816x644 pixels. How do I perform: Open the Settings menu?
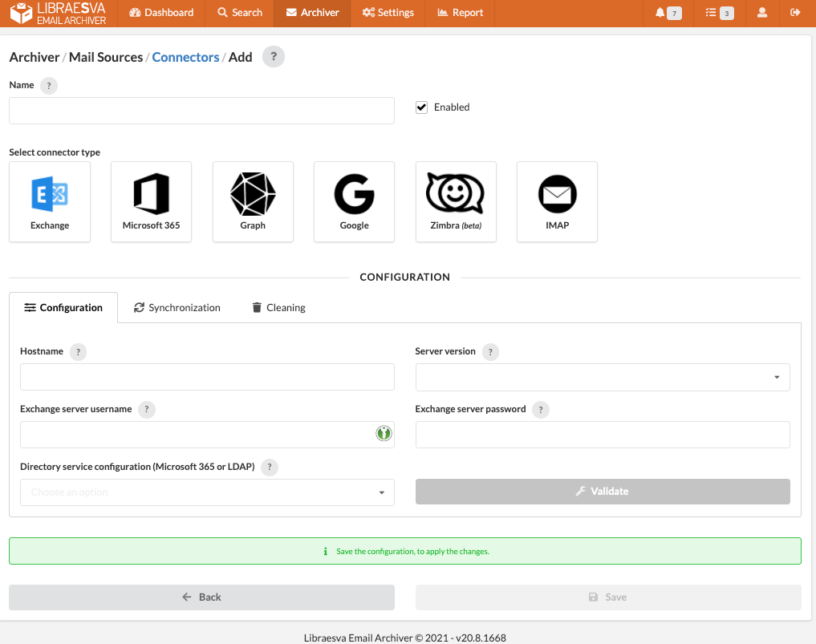click(x=388, y=13)
